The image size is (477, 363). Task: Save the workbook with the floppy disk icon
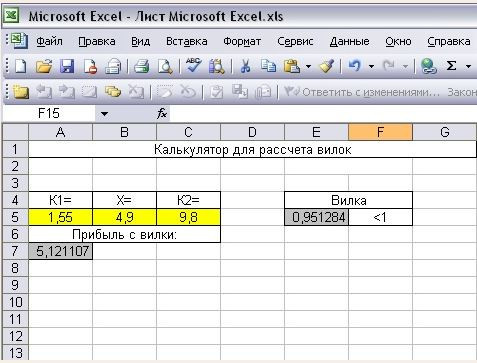click(67, 66)
